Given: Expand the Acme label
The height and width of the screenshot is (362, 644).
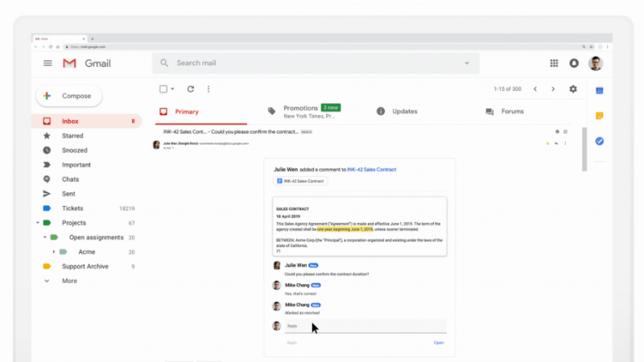Looking at the screenshot, I should 53,252.
